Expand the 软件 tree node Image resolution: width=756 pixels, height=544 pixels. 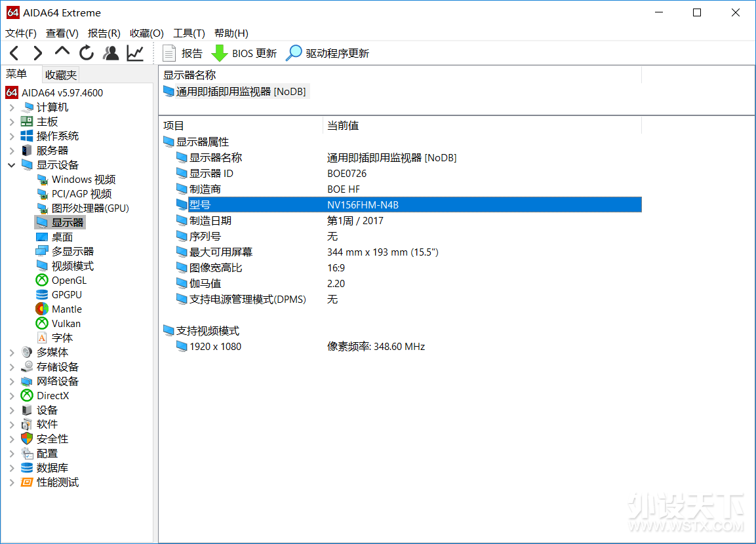12,425
